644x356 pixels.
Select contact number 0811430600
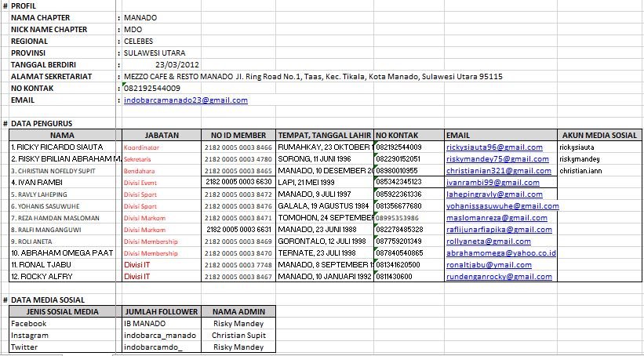tap(409, 277)
